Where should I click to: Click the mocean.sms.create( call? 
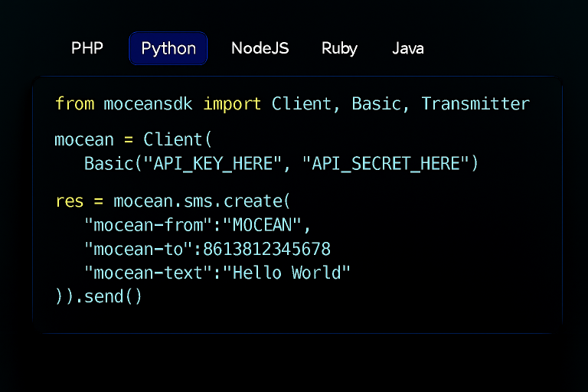pos(202,201)
